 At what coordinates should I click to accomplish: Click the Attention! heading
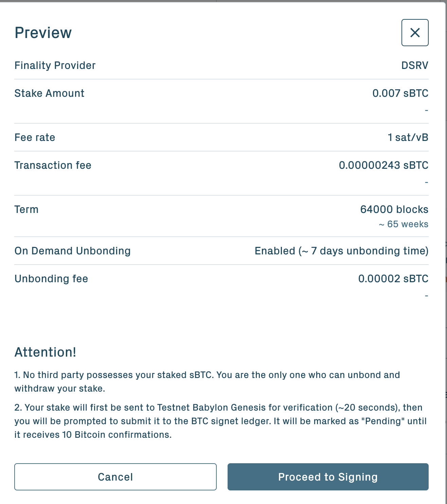point(45,352)
